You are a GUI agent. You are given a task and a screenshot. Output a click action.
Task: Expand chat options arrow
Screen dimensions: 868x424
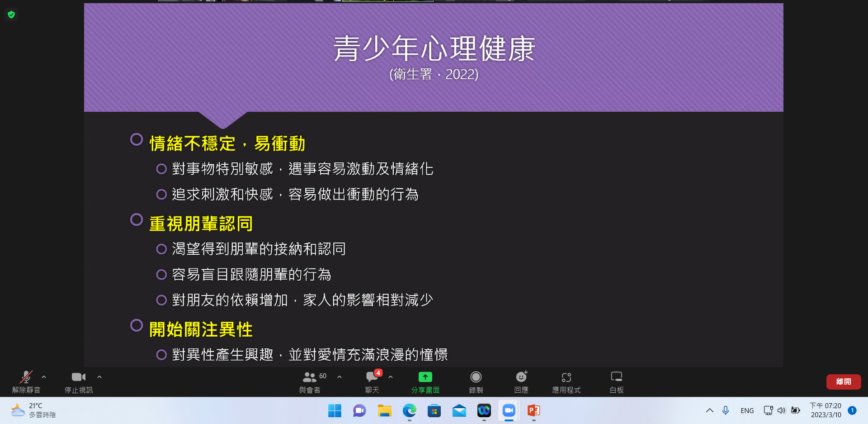[391, 377]
